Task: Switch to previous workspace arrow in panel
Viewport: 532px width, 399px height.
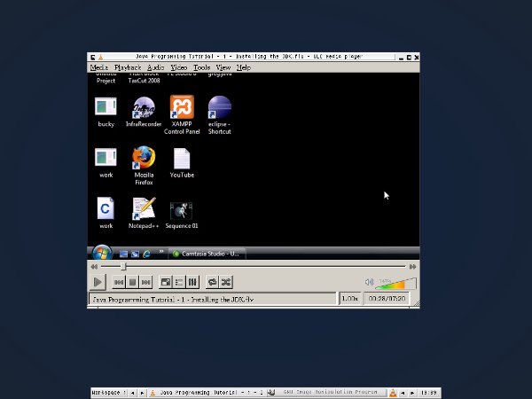Action: [x=133, y=393]
